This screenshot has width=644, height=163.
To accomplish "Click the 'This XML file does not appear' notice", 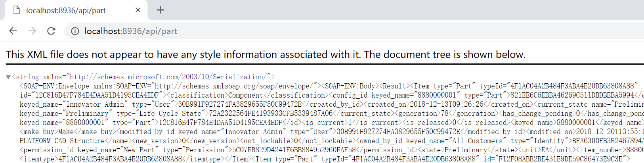I will click(266, 54).
